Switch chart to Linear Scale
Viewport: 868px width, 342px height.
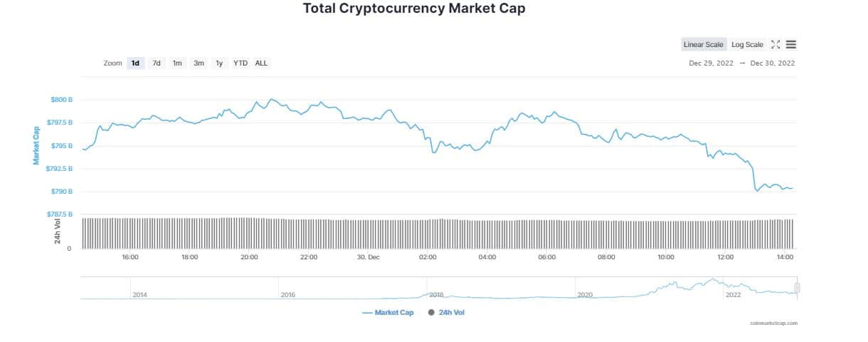pyautogui.click(x=703, y=44)
